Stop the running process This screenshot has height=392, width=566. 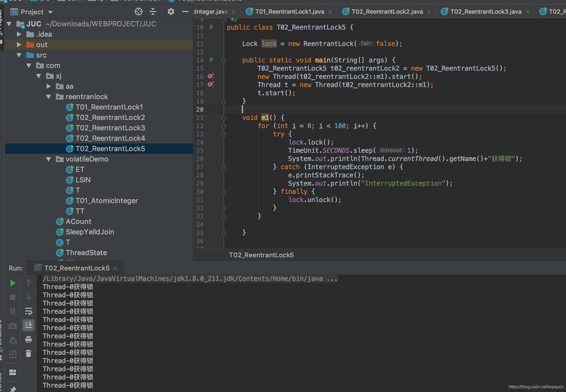[x=13, y=297]
